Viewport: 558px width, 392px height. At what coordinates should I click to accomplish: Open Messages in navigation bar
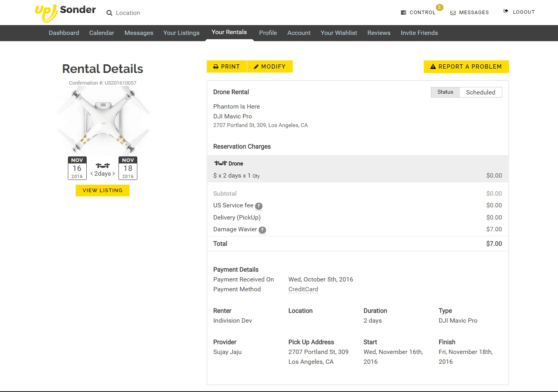point(139,33)
